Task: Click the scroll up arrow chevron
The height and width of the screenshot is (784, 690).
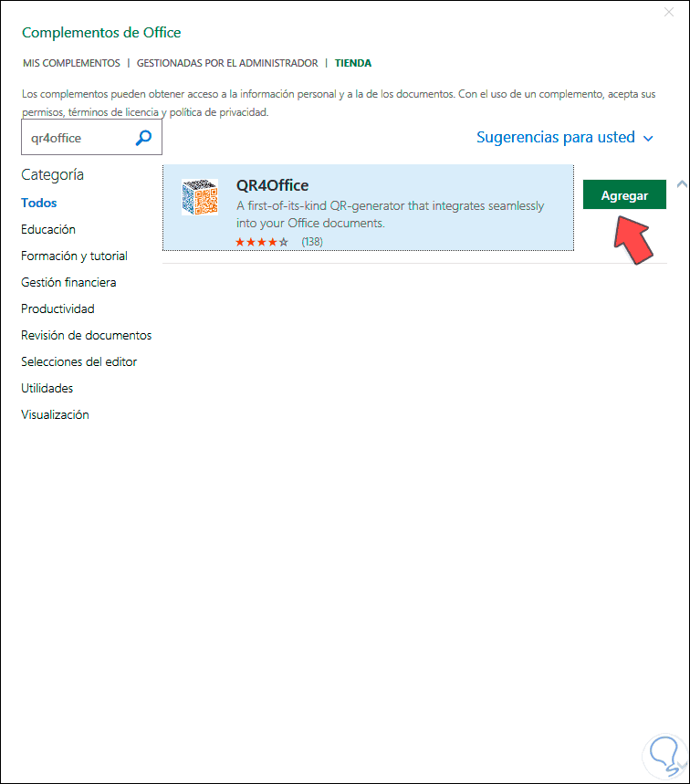Action: [682, 184]
